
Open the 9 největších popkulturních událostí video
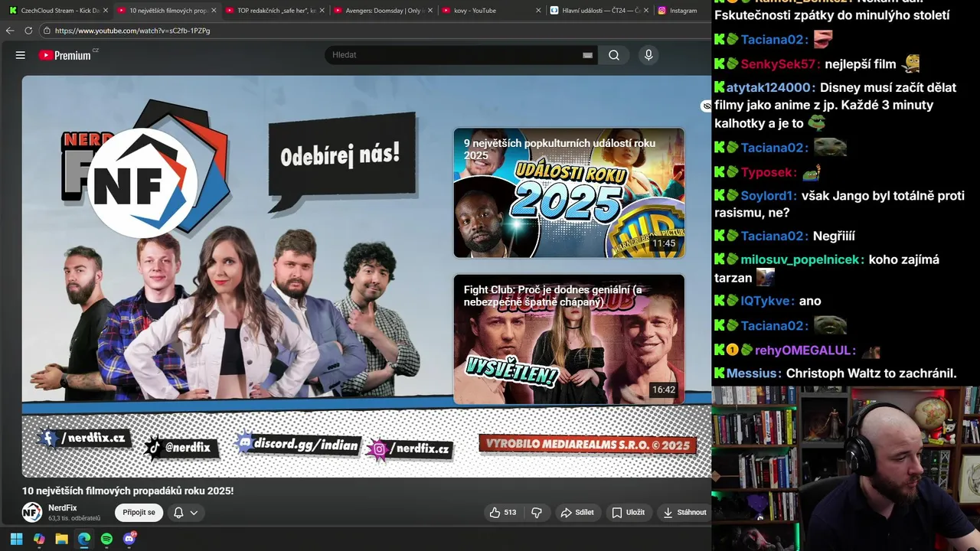(569, 193)
